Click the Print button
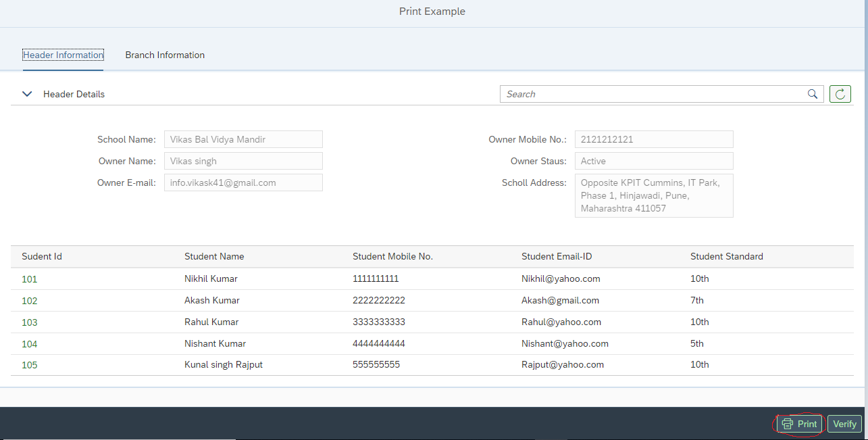 pos(799,424)
